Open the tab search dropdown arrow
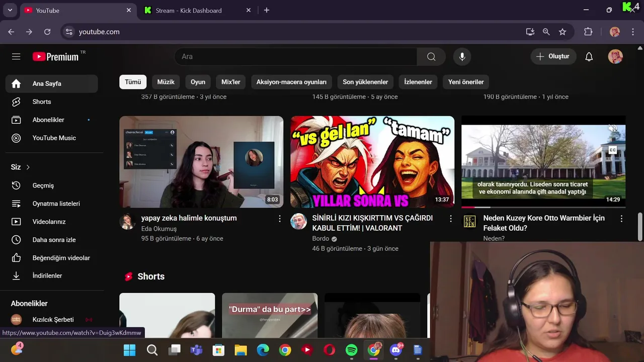The height and width of the screenshot is (362, 644). click(10, 10)
